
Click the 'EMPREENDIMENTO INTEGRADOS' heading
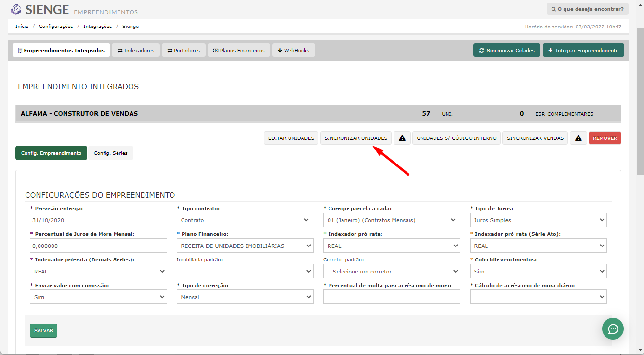78,87
